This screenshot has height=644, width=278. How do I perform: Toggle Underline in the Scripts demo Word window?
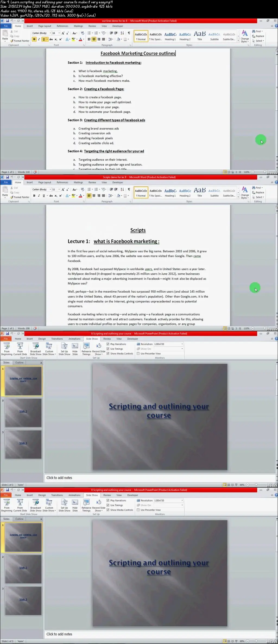43,196
